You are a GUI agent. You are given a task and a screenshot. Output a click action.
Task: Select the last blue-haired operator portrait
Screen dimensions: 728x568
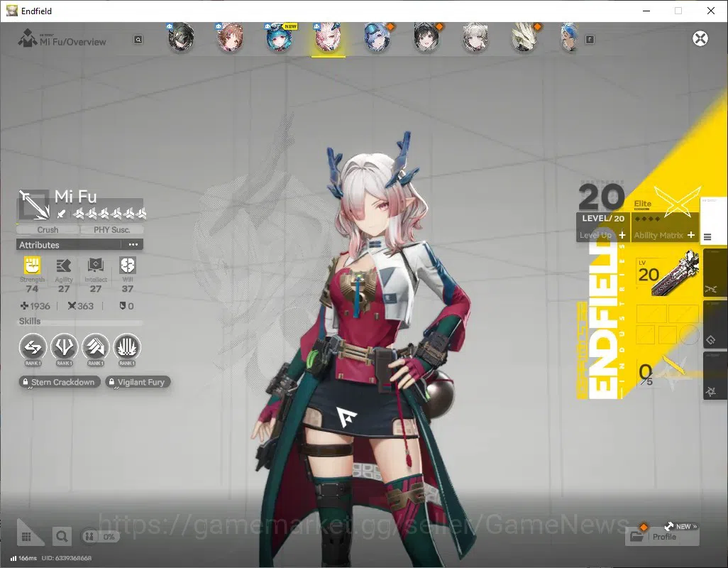[570, 38]
